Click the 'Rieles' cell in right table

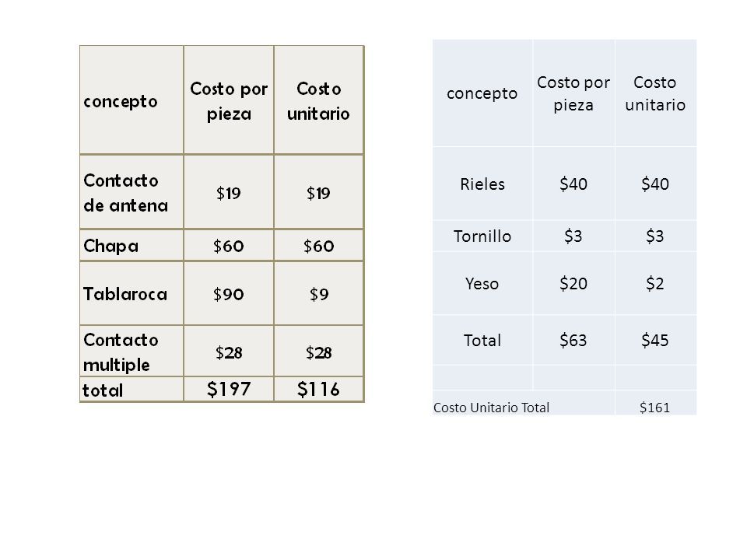pos(482,184)
